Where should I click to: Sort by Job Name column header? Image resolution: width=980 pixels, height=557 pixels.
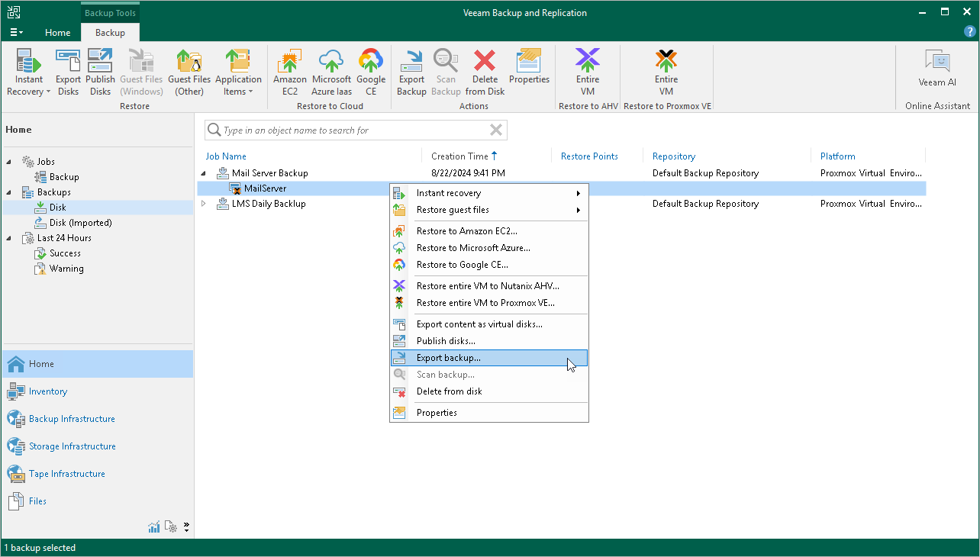click(x=226, y=156)
